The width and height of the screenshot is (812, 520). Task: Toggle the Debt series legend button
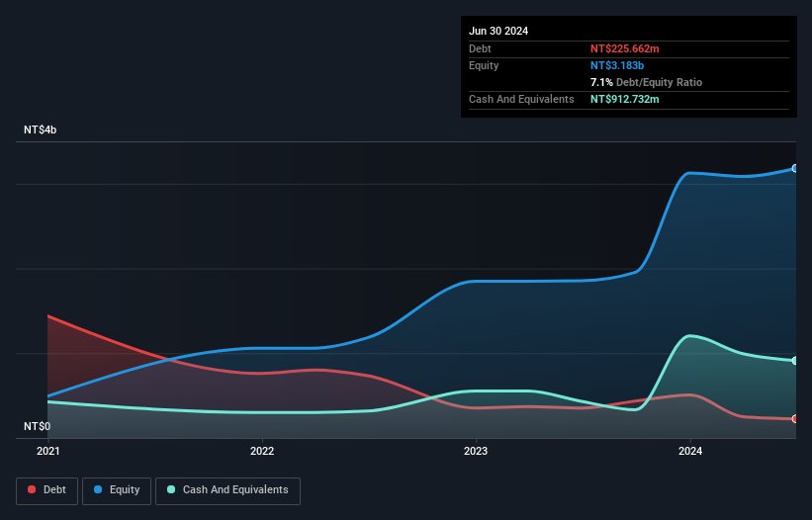pos(46,490)
